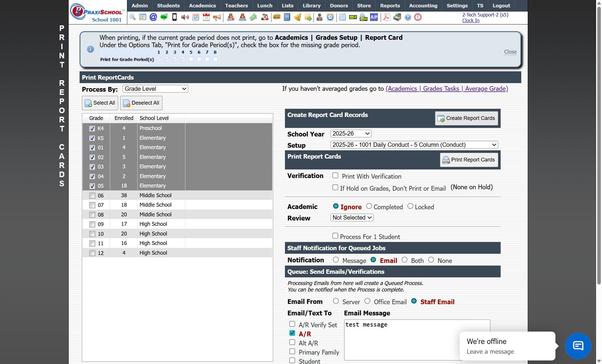Image resolution: width=602 pixels, height=364 pixels.
Task: Select the Completed academic radio button
Action: point(369,207)
